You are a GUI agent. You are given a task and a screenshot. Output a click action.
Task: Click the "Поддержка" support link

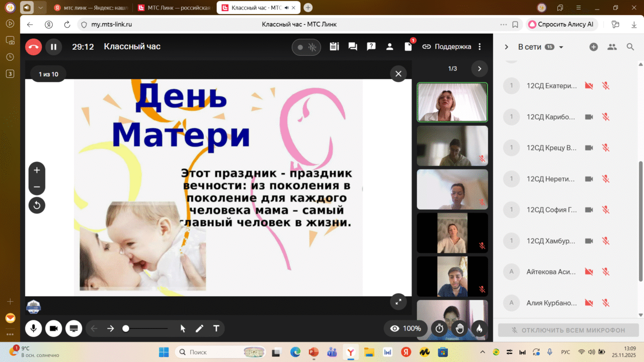click(447, 47)
